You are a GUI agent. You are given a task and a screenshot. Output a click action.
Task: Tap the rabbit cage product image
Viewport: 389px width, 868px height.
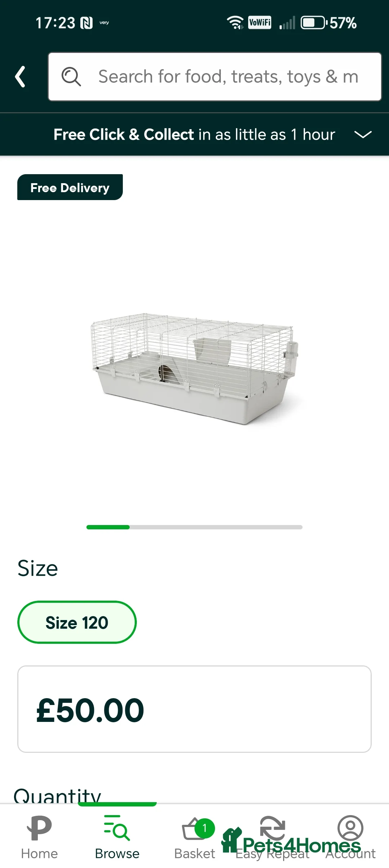[x=194, y=368]
